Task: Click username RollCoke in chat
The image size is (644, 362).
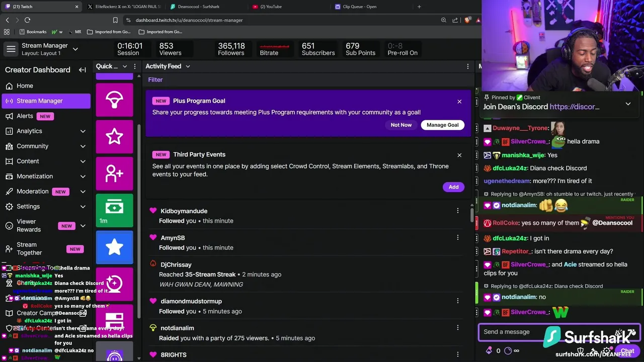Action: (506, 223)
